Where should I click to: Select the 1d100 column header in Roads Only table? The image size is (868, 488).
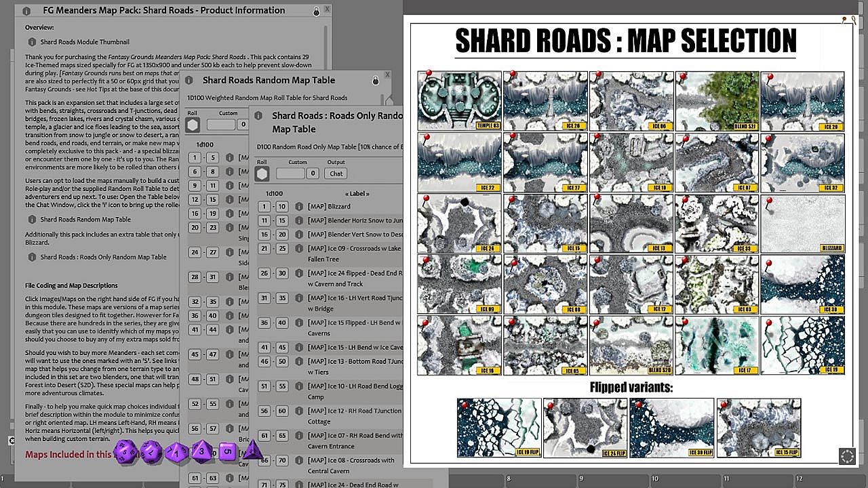275,194
